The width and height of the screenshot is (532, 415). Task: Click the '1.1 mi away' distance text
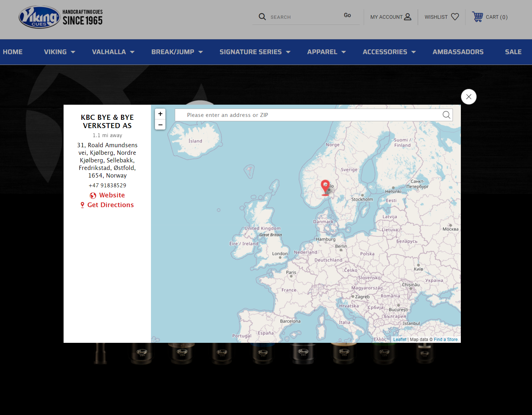[107, 135]
